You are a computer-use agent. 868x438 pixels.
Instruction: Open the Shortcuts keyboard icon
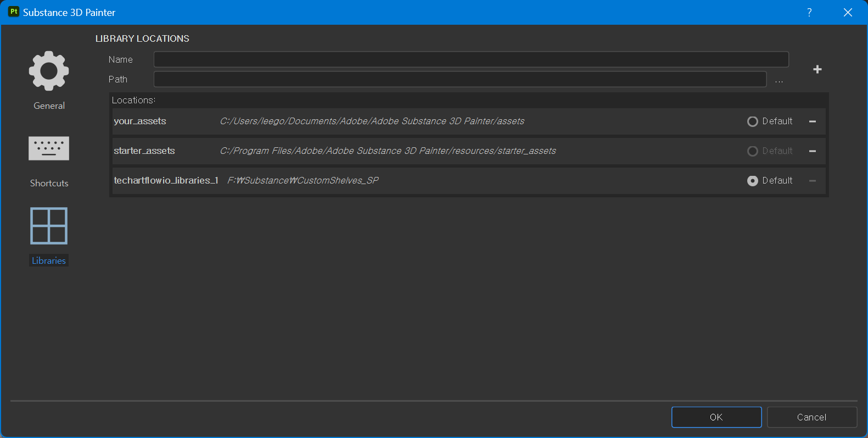pos(49,148)
